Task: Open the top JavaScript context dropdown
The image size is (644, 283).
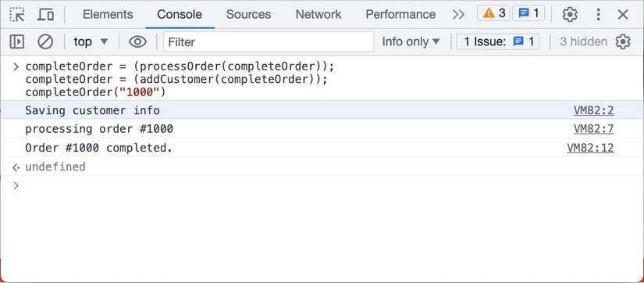Action: pos(91,41)
